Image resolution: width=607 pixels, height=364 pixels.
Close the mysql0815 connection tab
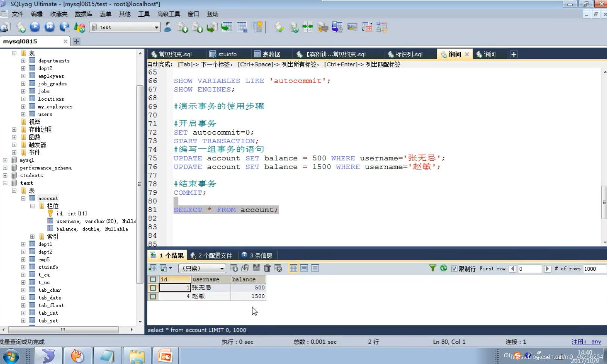click(x=65, y=41)
